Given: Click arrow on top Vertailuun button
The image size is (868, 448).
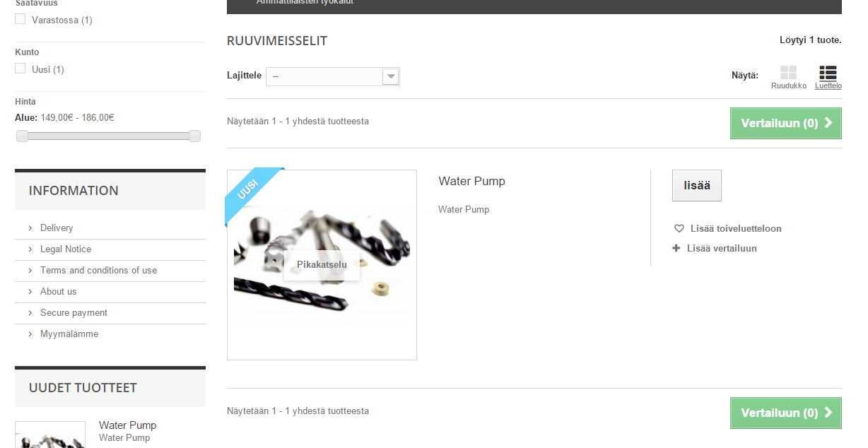Looking at the screenshot, I should 828,123.
